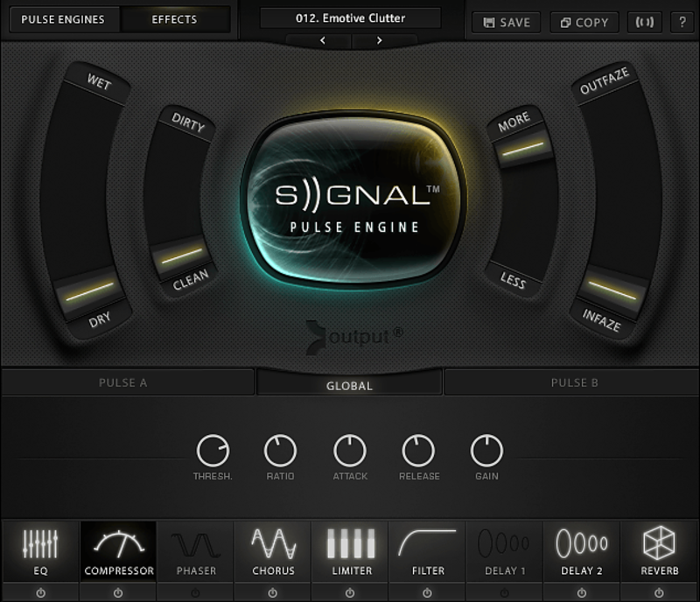Toggle Reverb power button
The height and width of the screenshot is (602, 700).
[x=659, y=593]
